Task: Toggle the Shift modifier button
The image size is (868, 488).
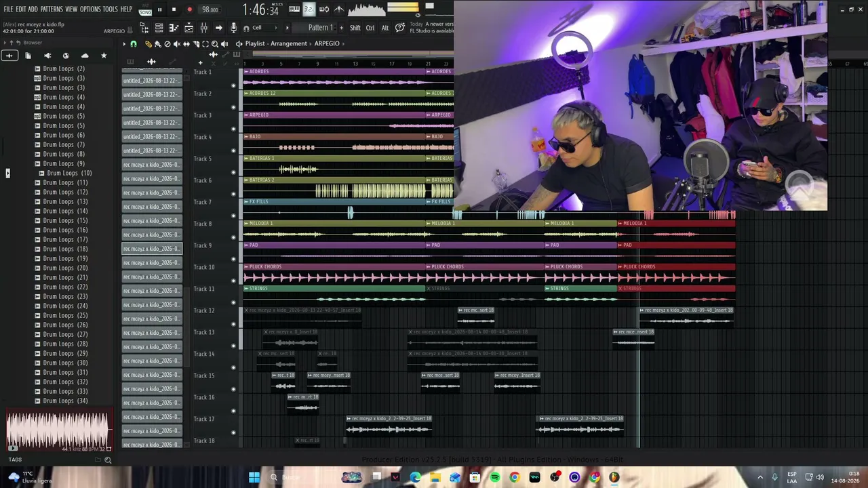Action: 355,28
